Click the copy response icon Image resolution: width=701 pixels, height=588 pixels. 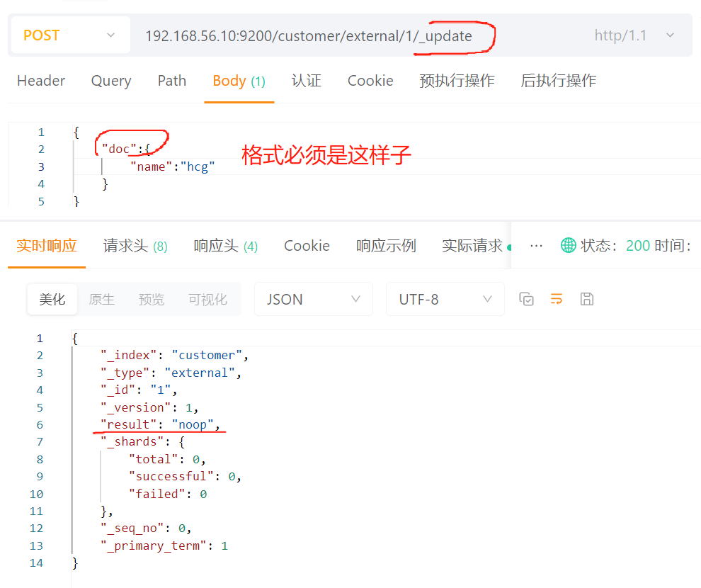click(x=526, y=299)
